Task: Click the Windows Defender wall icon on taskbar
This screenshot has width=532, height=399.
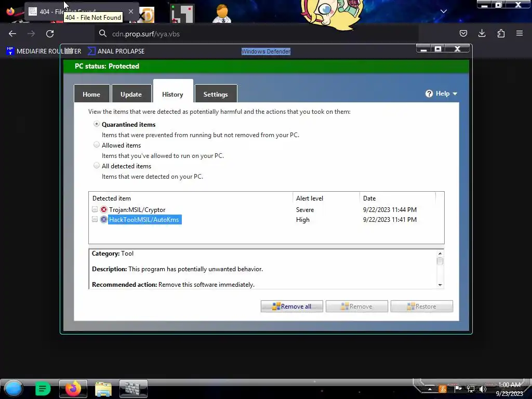Action: point(134,389)
